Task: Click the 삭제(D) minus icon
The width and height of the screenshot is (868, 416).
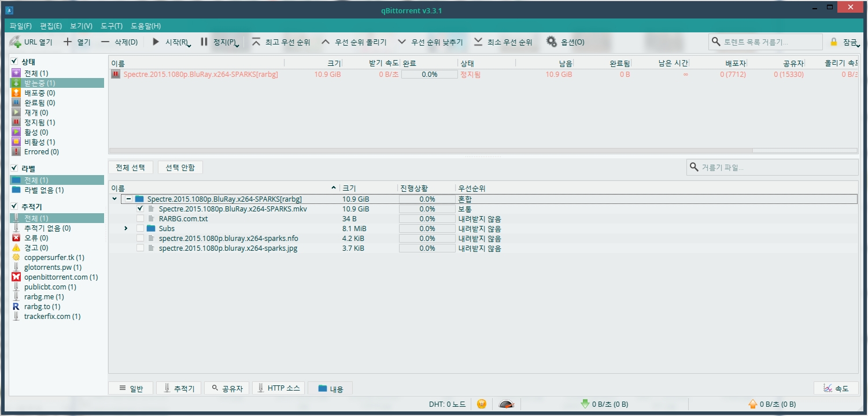Action: (x=105, y=42)
